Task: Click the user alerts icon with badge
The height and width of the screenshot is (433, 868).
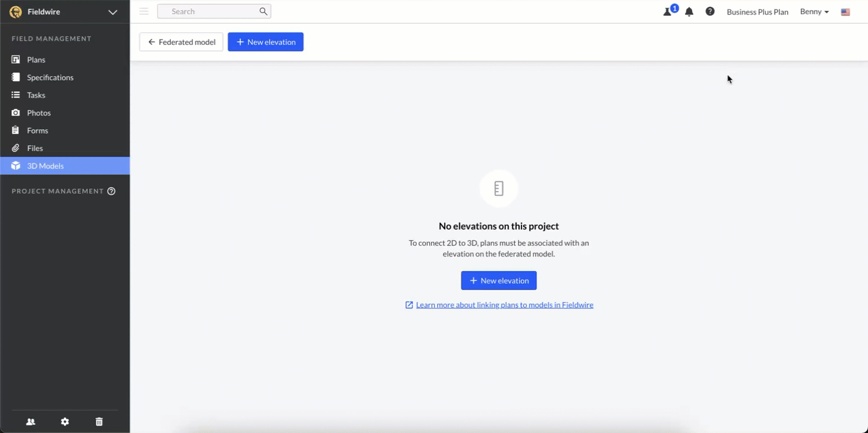Action: (668, 12)
